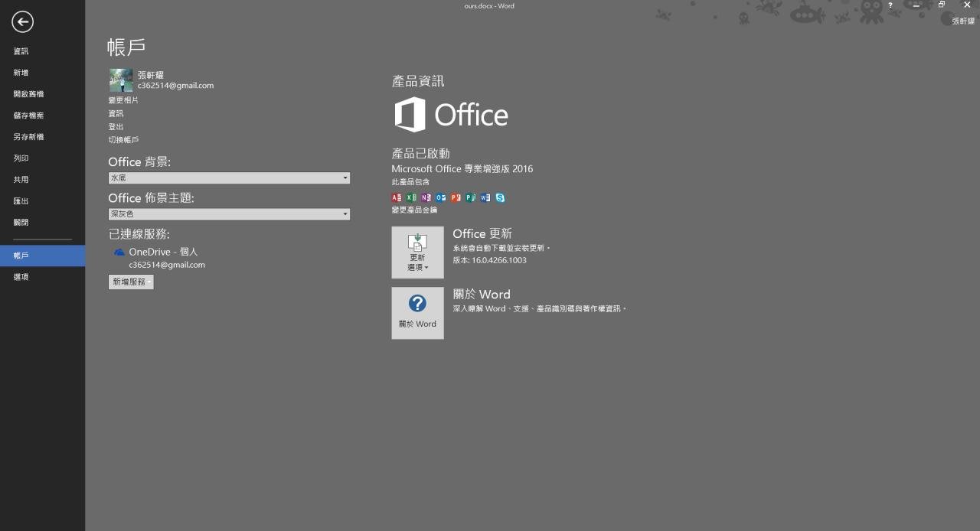Viewport: 980px width, 531px height.
Task: Expand the Office 佈景主題 dropdown
Action: (x=229, y=214)
